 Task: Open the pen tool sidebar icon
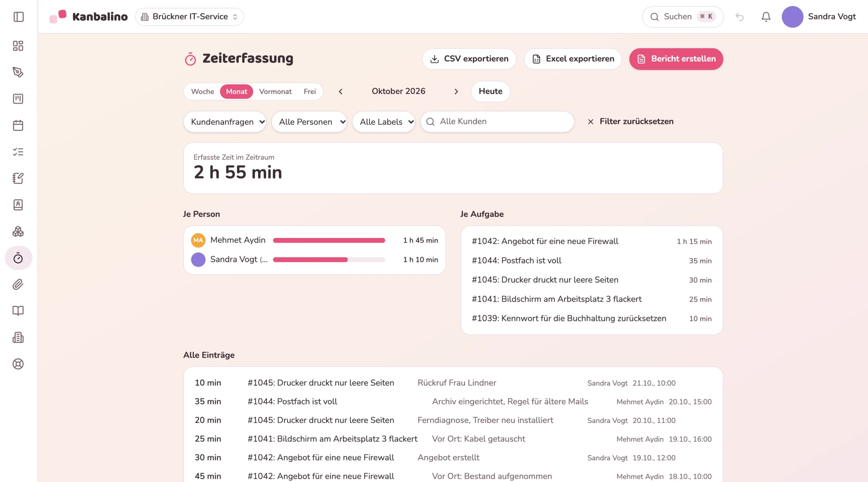(18, 72)
